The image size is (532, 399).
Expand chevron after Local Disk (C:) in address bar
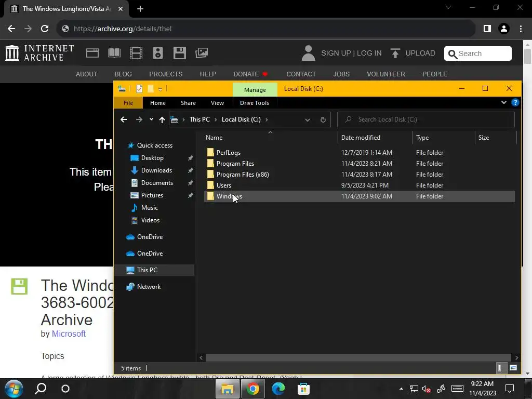(267, 119)
